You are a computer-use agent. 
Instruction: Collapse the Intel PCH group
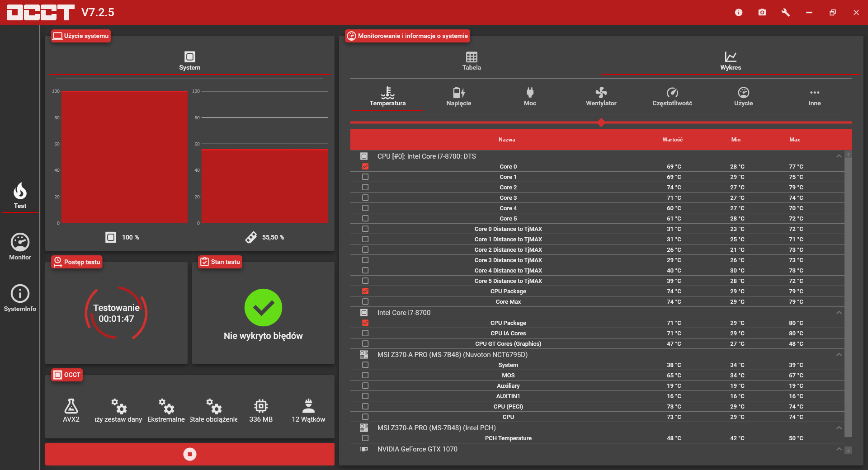pyautogui.click(x=839, y=428)
